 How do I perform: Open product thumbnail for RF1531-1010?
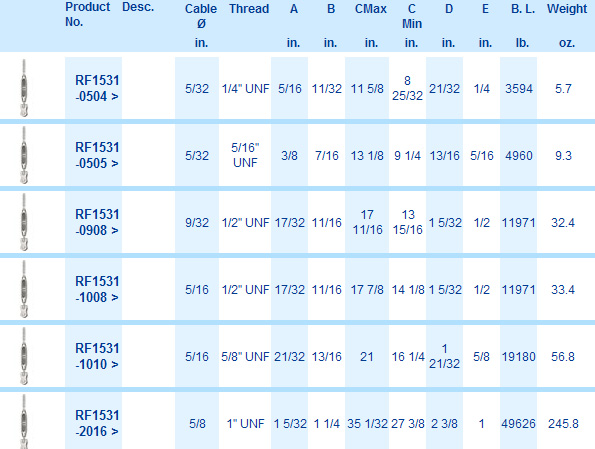[x=24, y=356]
